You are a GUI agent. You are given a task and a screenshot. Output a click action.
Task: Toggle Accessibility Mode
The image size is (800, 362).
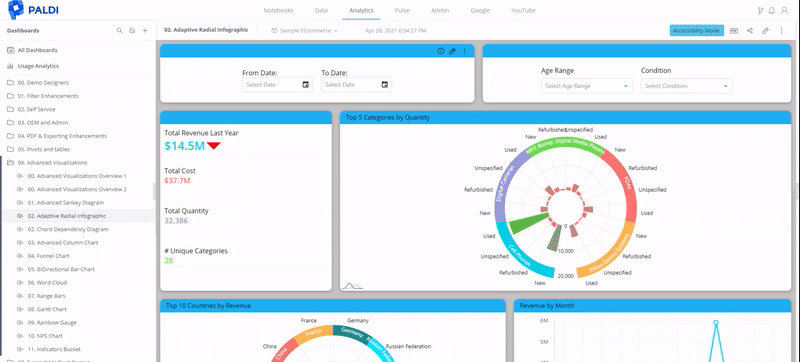(x=696, y=31)
